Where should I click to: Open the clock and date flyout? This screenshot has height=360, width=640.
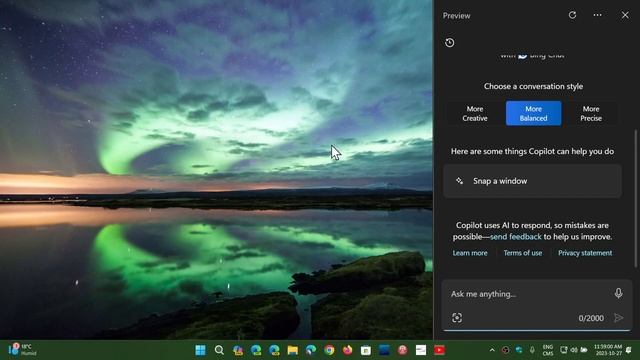point(608,350)
